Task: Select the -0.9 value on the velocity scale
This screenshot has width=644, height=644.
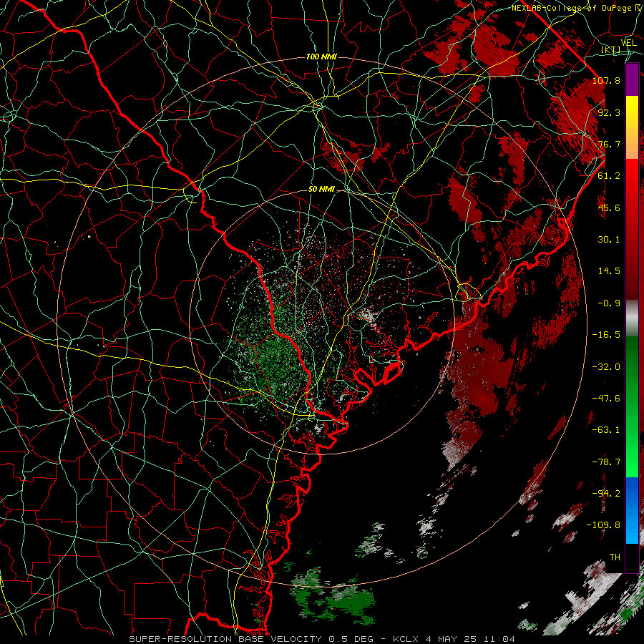Action: [x=609, y=303]
